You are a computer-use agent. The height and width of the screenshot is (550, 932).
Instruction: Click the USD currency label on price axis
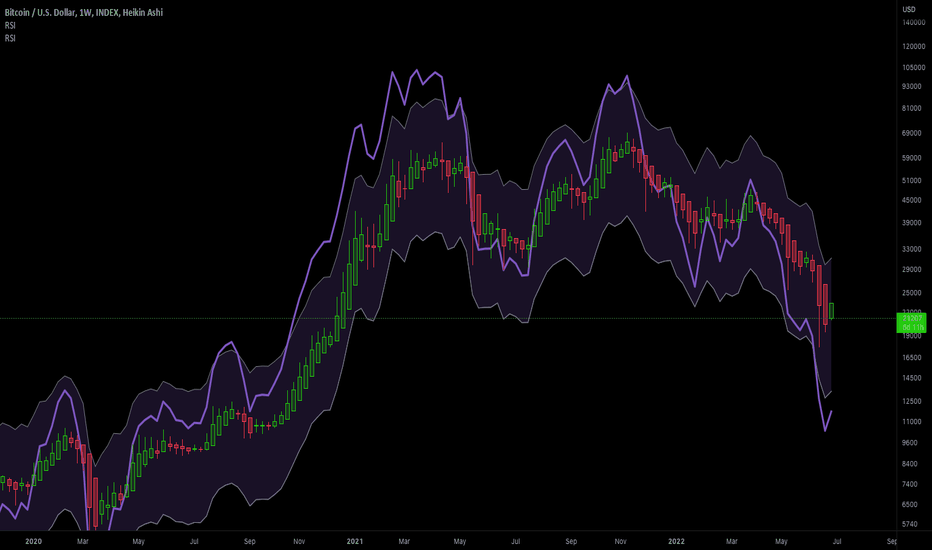tap(909, 9)
